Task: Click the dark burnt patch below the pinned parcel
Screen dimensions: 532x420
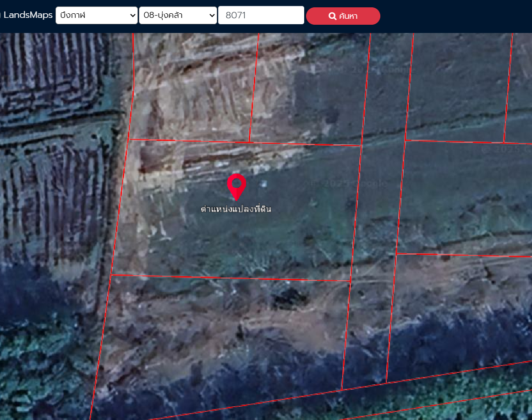Action: (x=289, y=300)
